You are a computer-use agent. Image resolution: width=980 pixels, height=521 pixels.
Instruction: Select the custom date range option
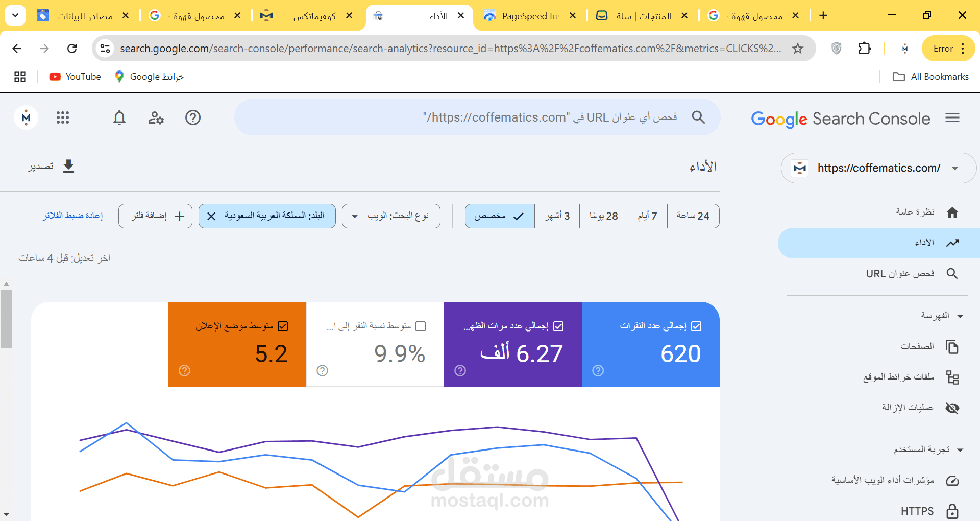tap(500, 216)
